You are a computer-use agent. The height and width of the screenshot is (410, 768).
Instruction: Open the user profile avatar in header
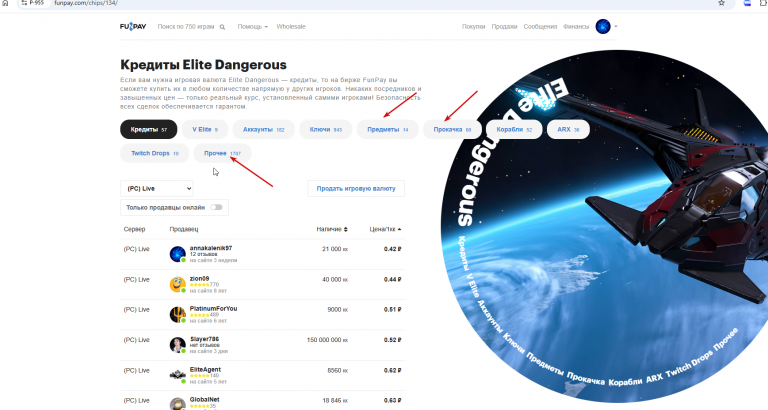(x=603, y=26)
